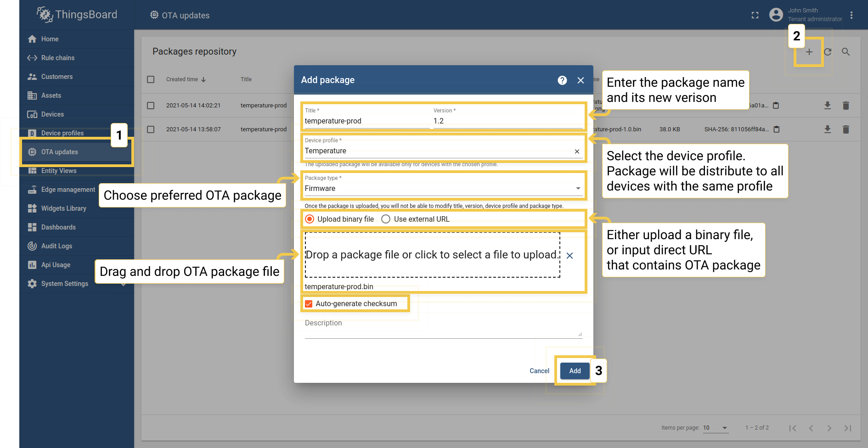Image resolution: width=868 pixels, height=448 pixels.
Task: Uncheck Auto-generate checksum
Action: (x=308, y=303)
